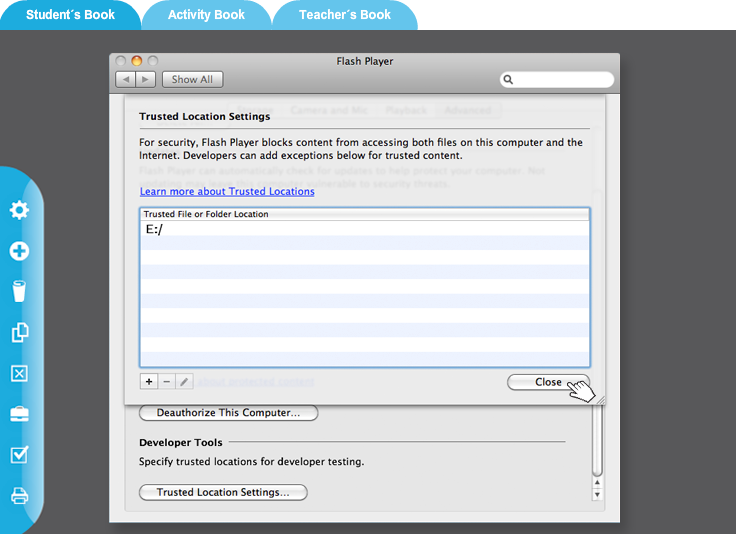Remove trusted location with minus button
736x534 pixels.
click(167, 381)
